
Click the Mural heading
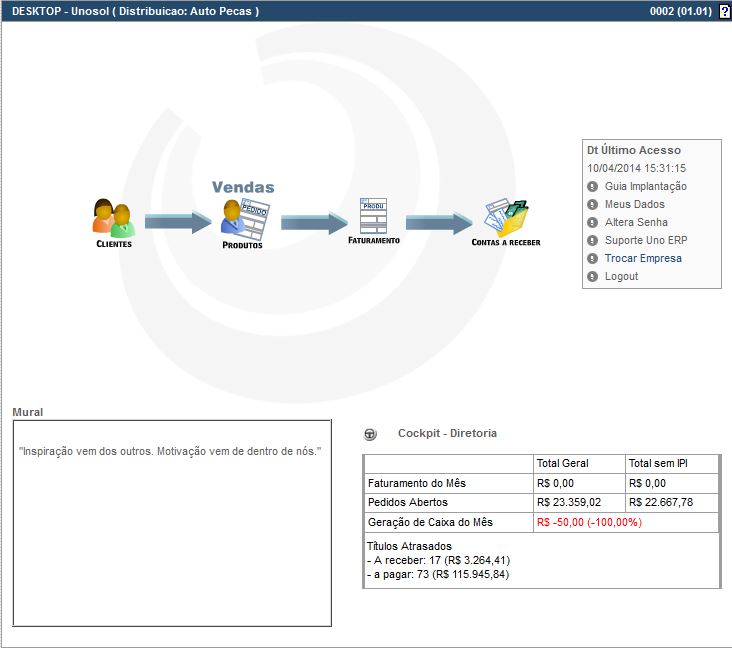28,412
